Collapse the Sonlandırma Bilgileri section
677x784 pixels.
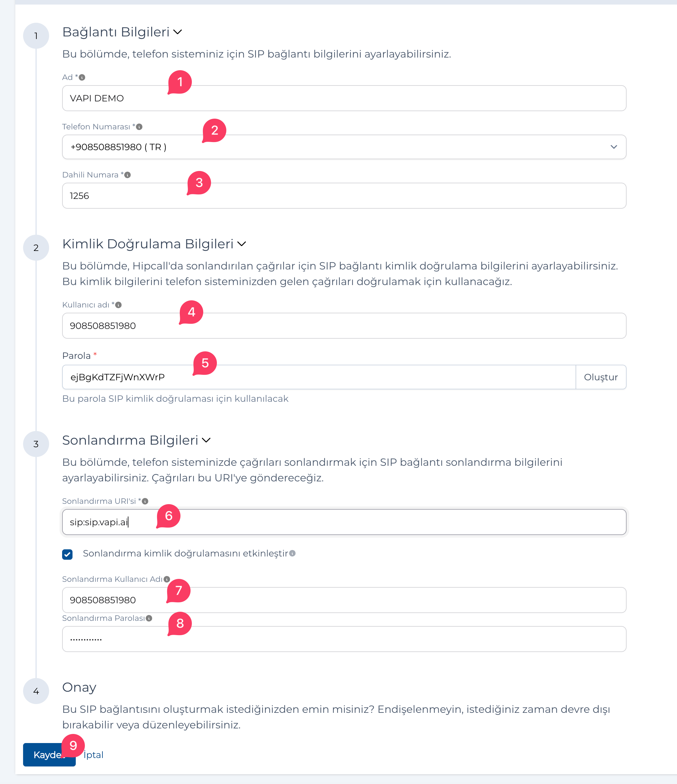(206, 440)
